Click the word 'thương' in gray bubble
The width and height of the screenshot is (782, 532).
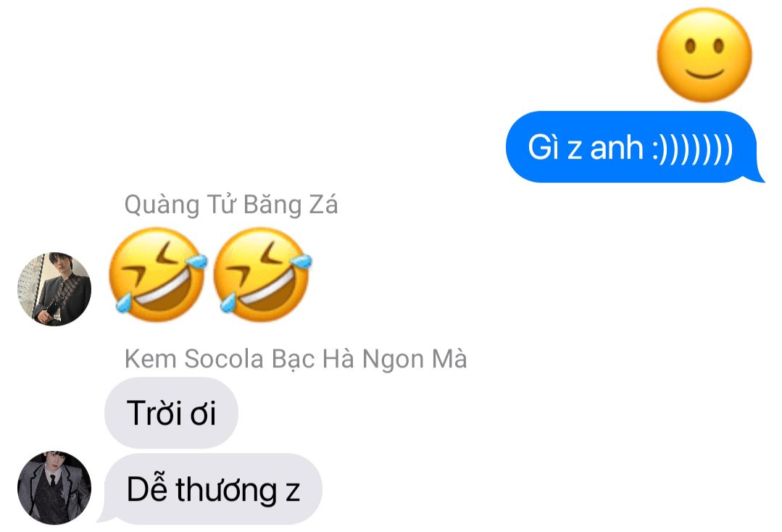(226, 491)
